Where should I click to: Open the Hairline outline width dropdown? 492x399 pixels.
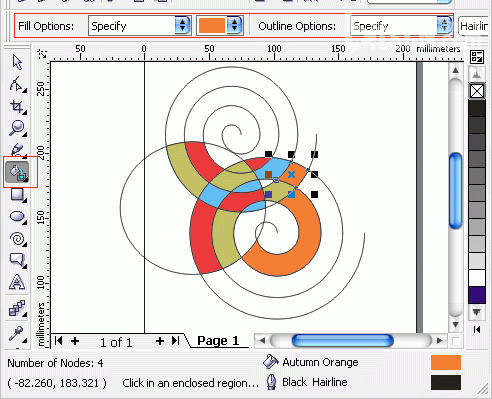tap(475, 26)
